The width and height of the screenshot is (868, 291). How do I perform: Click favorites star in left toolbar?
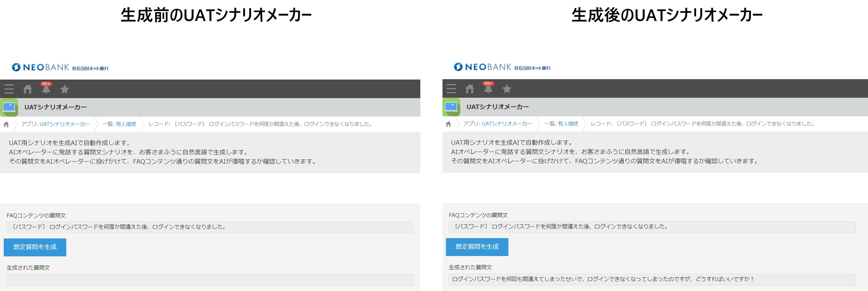click(x=65, y=89)
